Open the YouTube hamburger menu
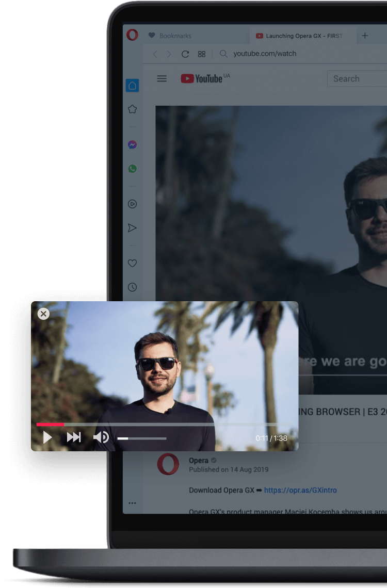The height and width of the screenshot is (588, 387). tap(162, 78)
